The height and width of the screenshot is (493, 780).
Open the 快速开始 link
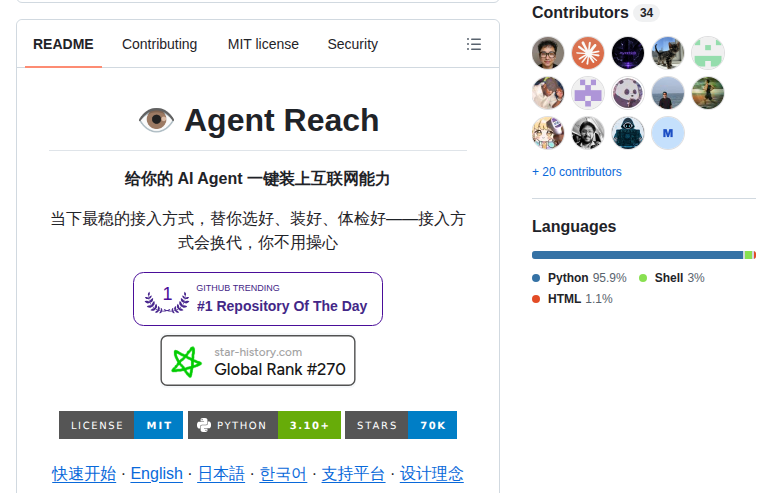(84, 474)
